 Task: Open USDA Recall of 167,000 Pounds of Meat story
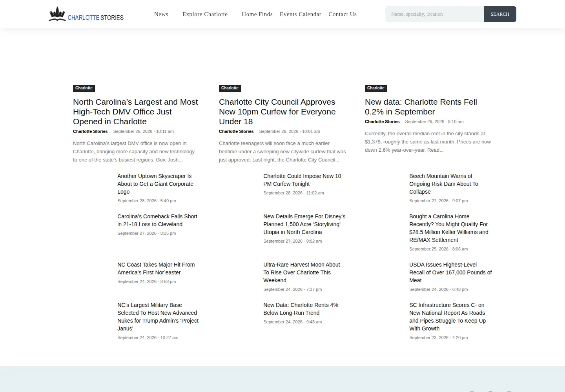(450, 272)
